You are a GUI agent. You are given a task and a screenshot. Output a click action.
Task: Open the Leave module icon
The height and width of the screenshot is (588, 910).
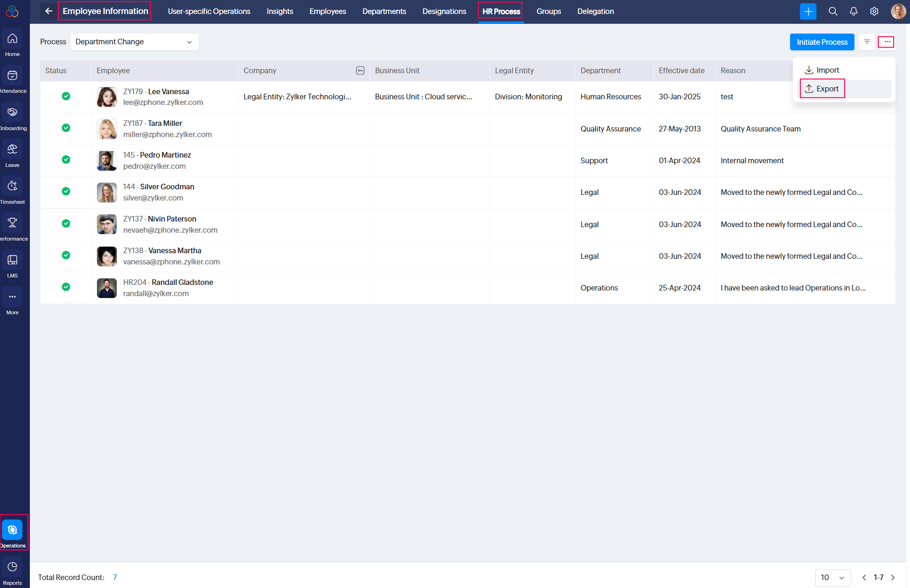[x=13, y=149]
